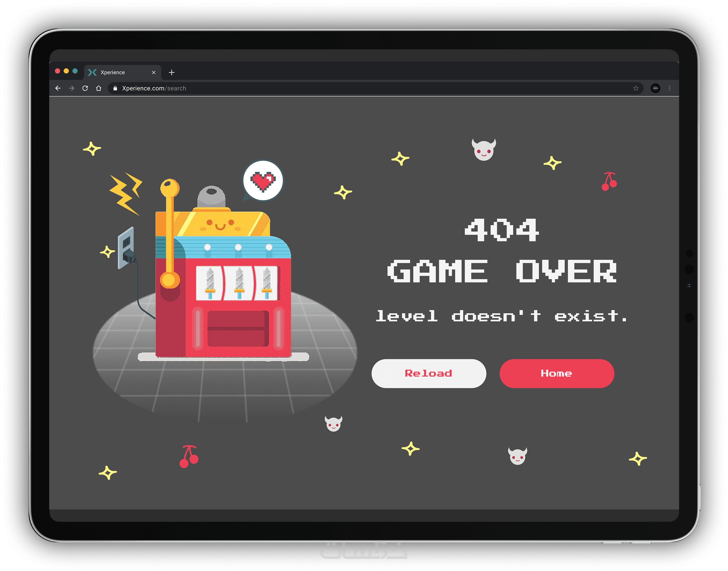Click the padlock icon in address bar

[x=115, y=88]
